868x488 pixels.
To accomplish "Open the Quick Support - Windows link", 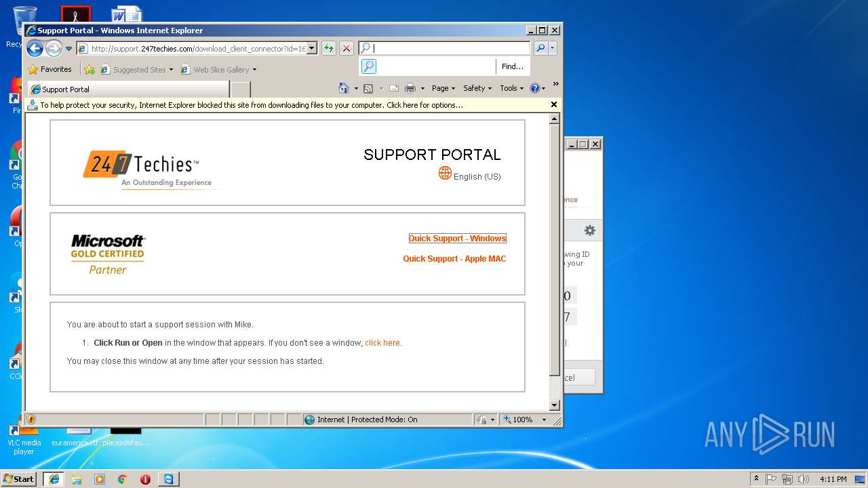I will coord(458,238).
